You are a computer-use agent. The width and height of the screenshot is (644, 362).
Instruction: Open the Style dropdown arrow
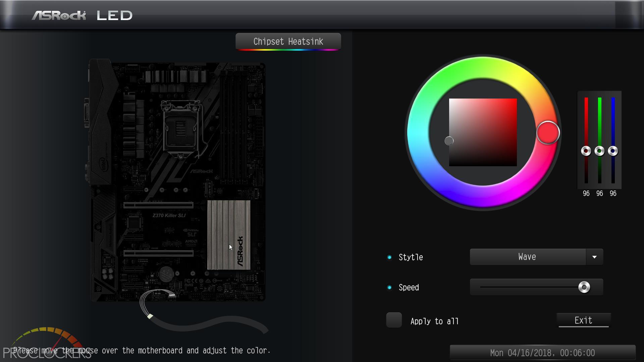(x=594, y=257)
